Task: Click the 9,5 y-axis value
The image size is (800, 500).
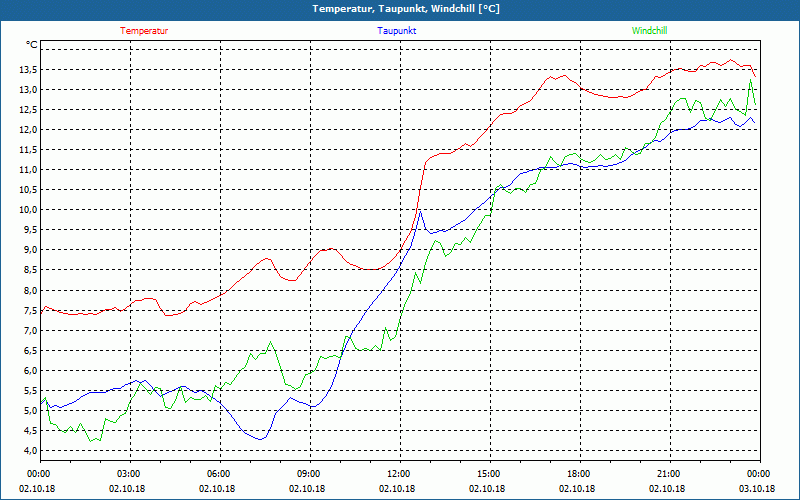Action: tap(31, 230)
